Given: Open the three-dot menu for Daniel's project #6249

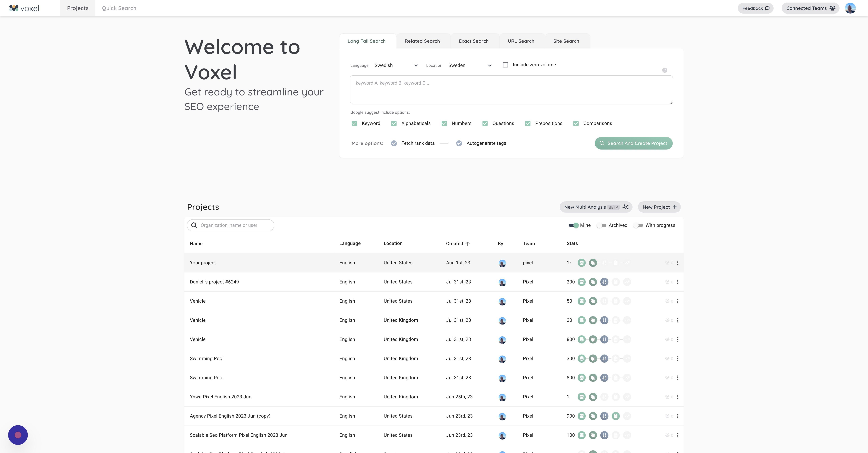Looking at the screenshot, I should click(x=678, y=282).
